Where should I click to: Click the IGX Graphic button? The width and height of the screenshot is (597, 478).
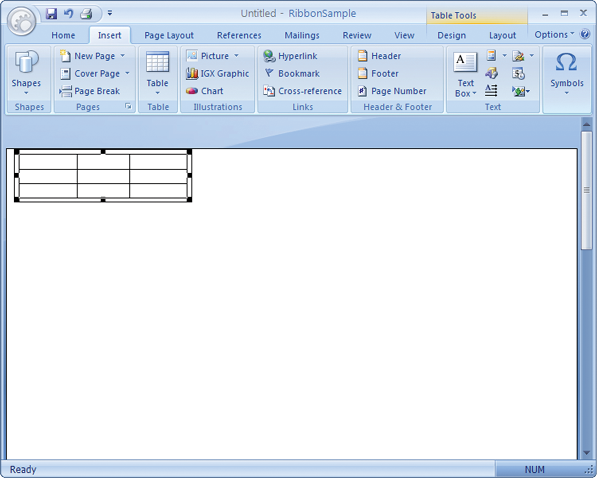(217, 74)
